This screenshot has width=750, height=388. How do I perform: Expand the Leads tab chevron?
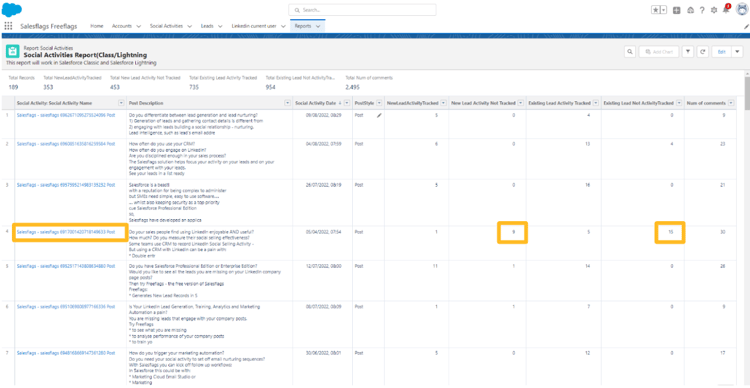point(220,26)
